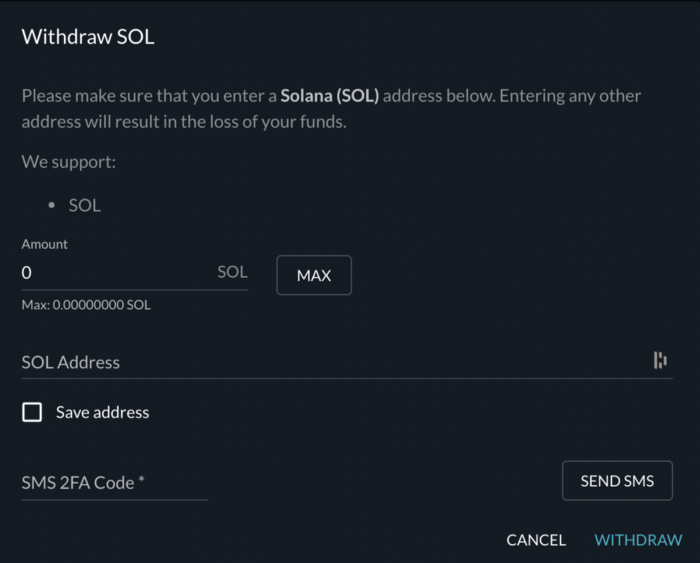700x563 pixels.
Task: Click the SEND SMS button
Action: 617,481
